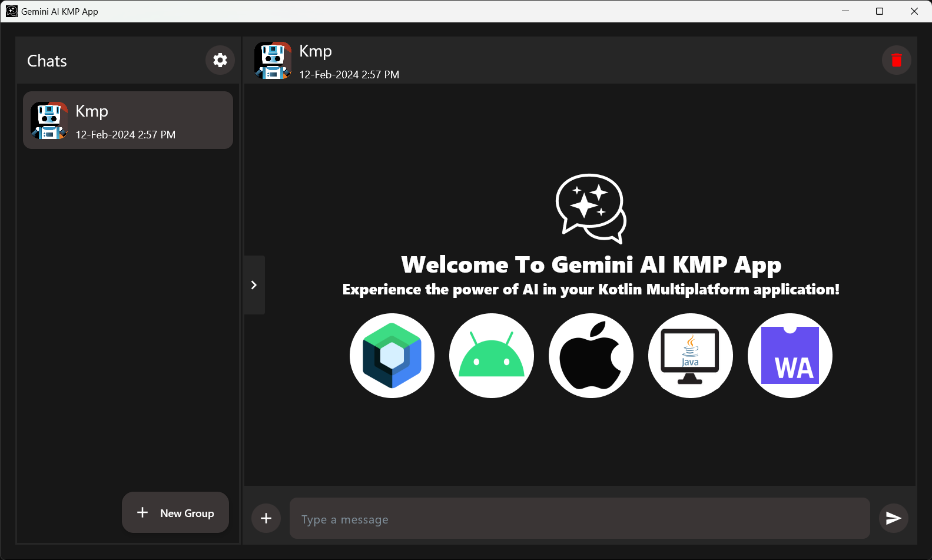
Task: Focus the Type a message field
Action: click(x=580, y=518)
